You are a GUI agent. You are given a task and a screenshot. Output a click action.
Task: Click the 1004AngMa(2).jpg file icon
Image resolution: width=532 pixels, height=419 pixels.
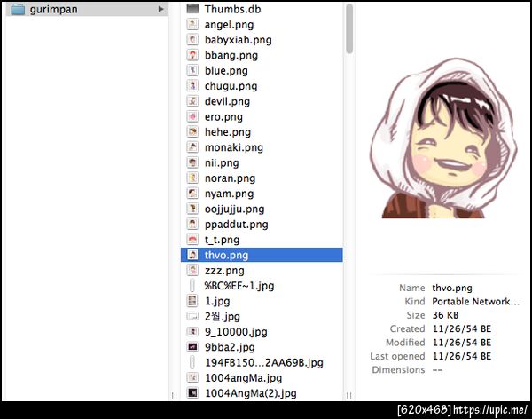pos(192,393)
